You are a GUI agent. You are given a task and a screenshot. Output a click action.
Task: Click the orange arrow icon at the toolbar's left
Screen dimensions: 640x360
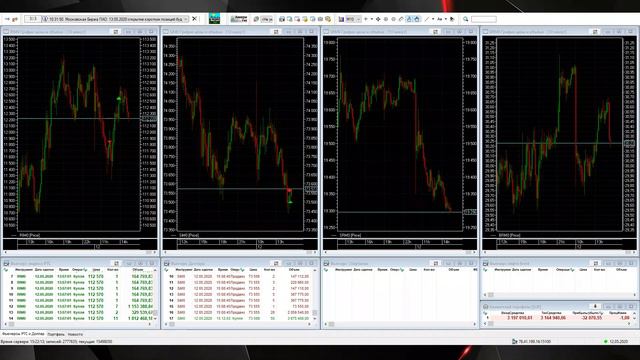click(15, 19)
